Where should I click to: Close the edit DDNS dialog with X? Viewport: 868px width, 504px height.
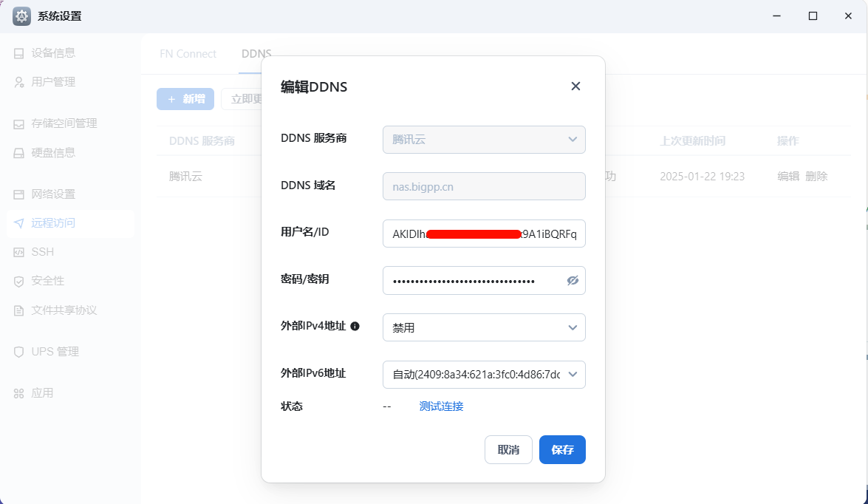(x=575, y=86)
